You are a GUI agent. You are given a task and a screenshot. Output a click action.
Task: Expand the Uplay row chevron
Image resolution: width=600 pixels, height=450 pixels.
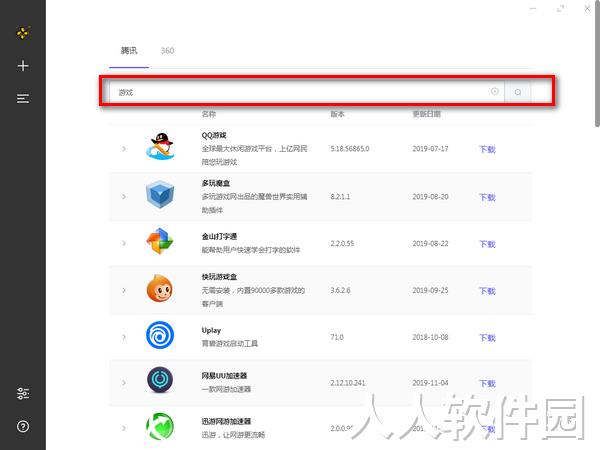124,337
